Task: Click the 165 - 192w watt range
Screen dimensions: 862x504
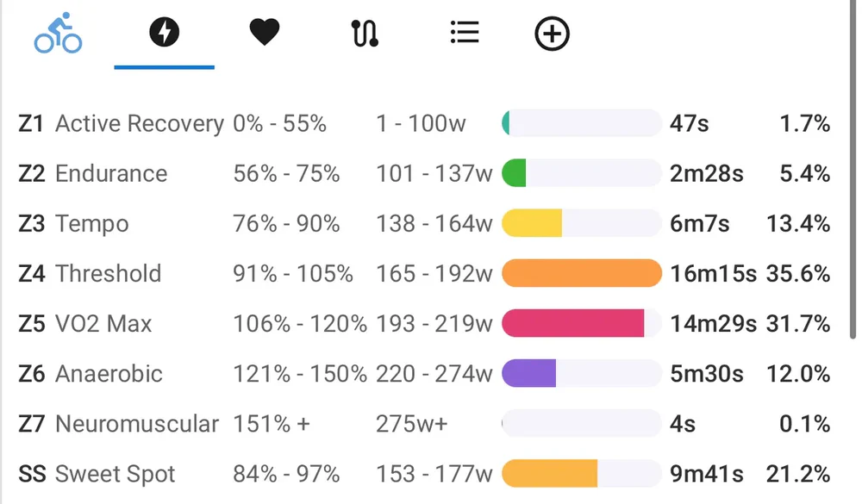Action: pos(434,274)
